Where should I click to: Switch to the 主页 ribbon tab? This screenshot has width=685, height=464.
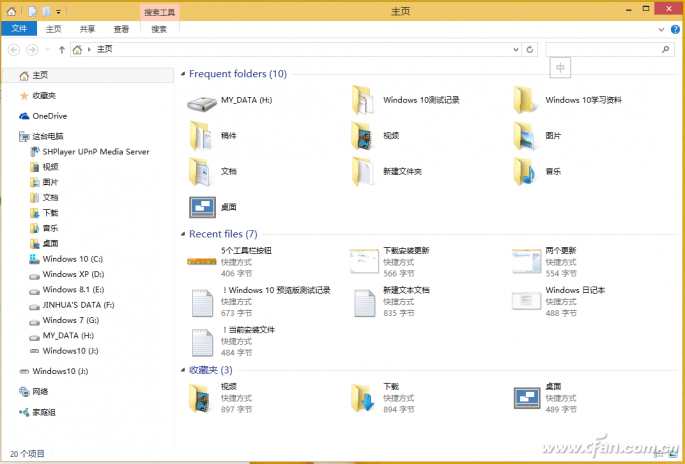(53, 29)
